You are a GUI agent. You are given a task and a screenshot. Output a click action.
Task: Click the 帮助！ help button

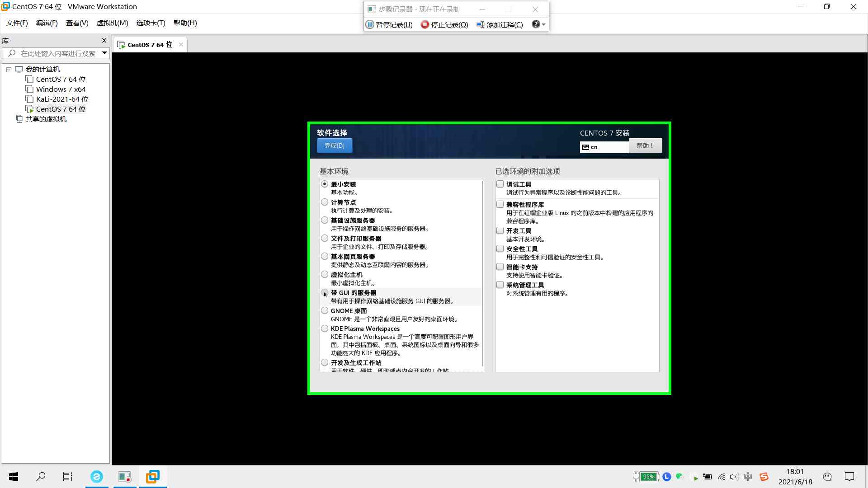(x=645, y=145)
